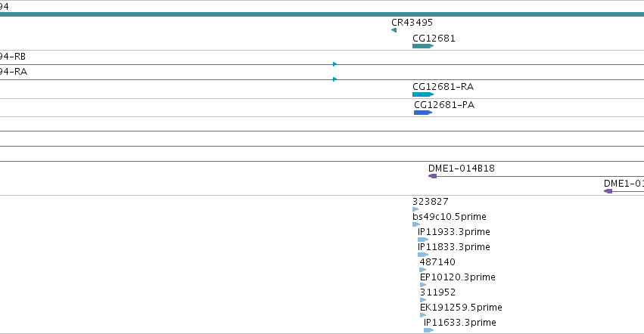Click the arrow on the 94-RB transcript line
The image size is (644, 334).
(x=335, y=64)
